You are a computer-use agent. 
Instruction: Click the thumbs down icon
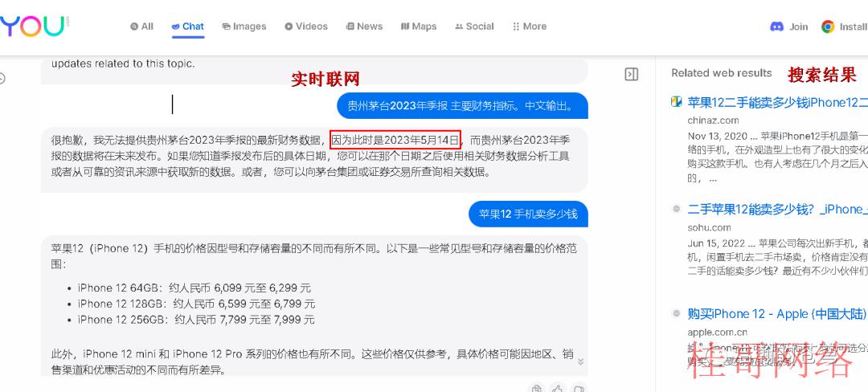(x=579, y=388)
